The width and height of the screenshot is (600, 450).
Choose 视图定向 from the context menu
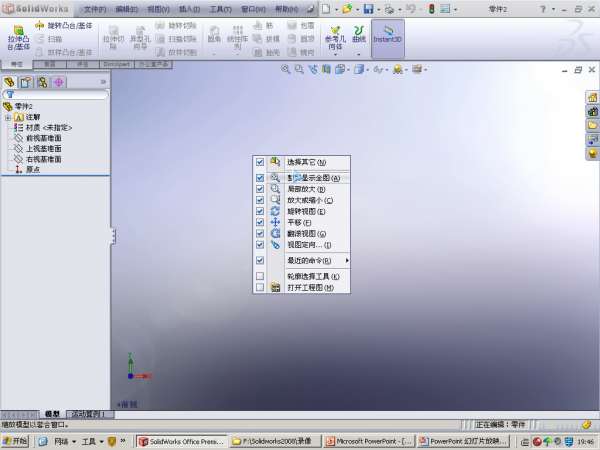coord(309,245)
